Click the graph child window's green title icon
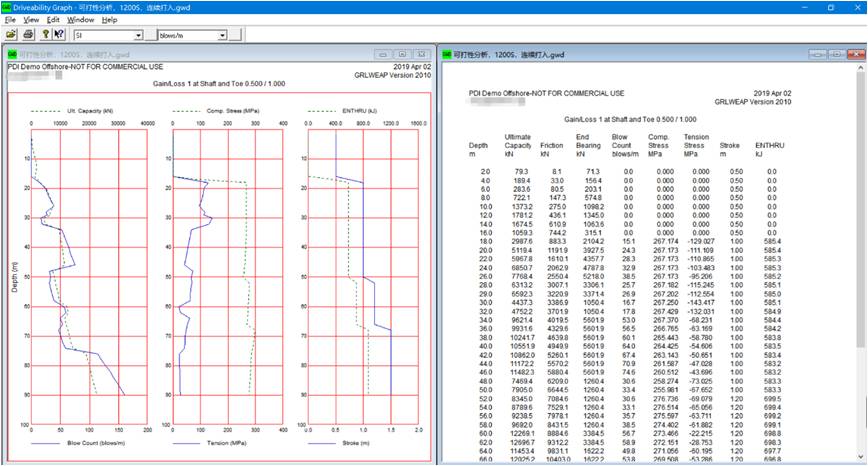868x466 pixels. pyautogui.click(x=10, y=53)
